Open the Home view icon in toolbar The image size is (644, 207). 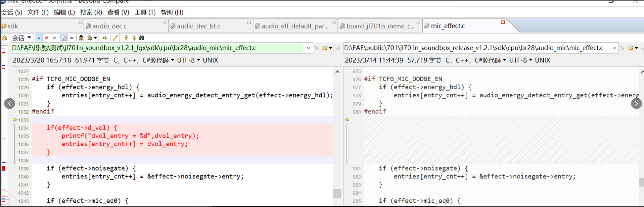(x=5, y=38)
